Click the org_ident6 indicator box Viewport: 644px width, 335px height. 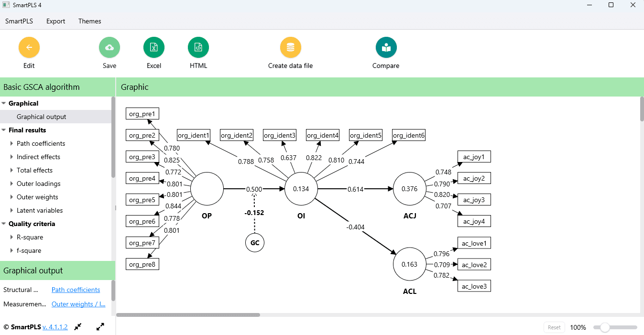pos(409,135)
